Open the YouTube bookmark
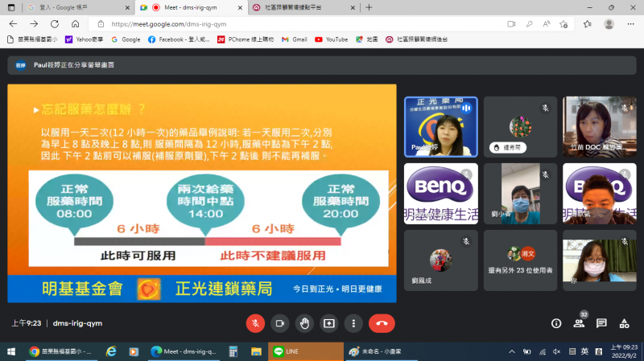This screenshot has height=361, width=644. click(332, 39)
